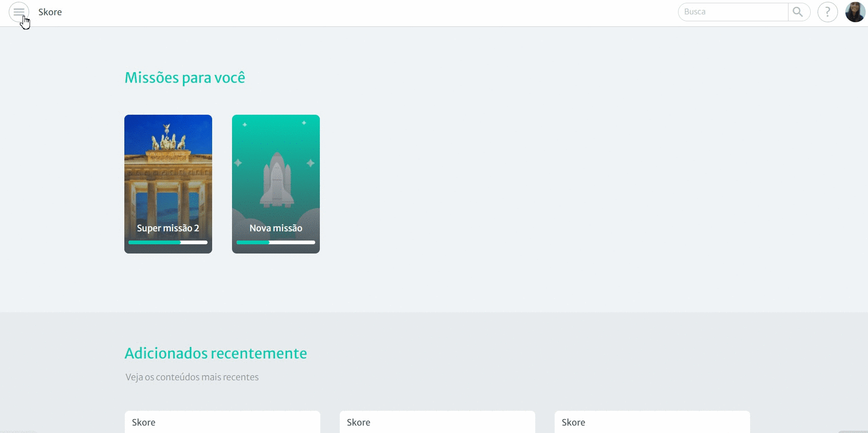Click the magnifying glass search icon
The image size is (868, 433).
[798, 12]
